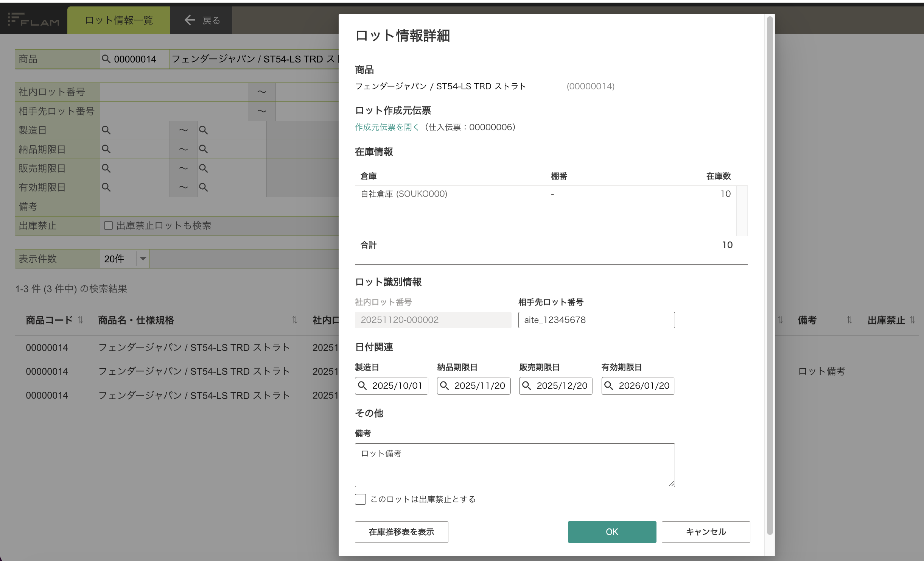Open date picker for 納品期限日 in dialog

point(445,386)
